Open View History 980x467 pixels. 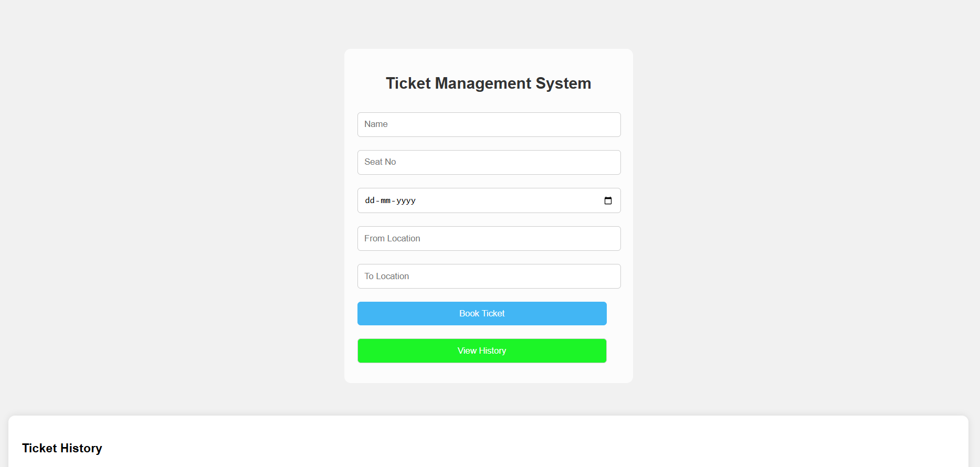482,351
